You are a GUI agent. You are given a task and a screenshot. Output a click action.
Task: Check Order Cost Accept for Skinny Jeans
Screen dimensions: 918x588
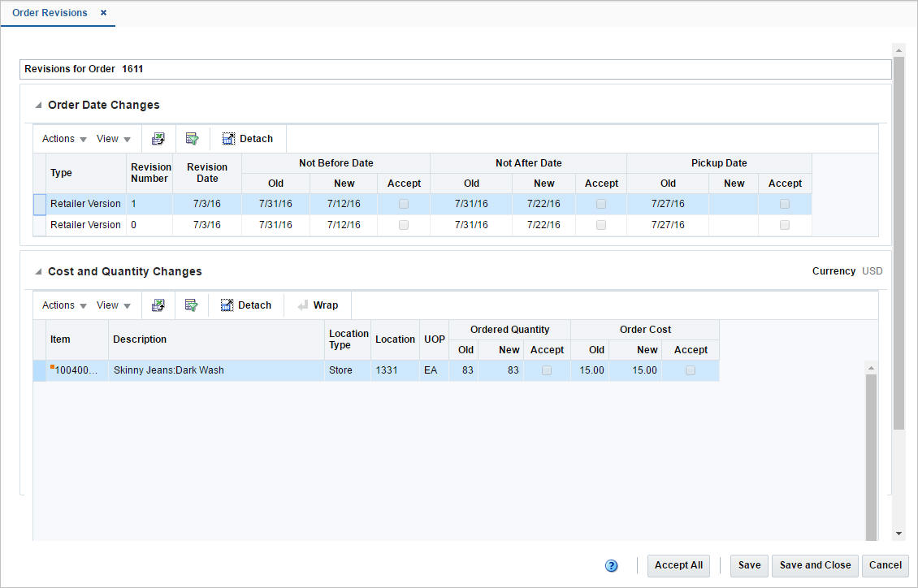click(691, 370)
